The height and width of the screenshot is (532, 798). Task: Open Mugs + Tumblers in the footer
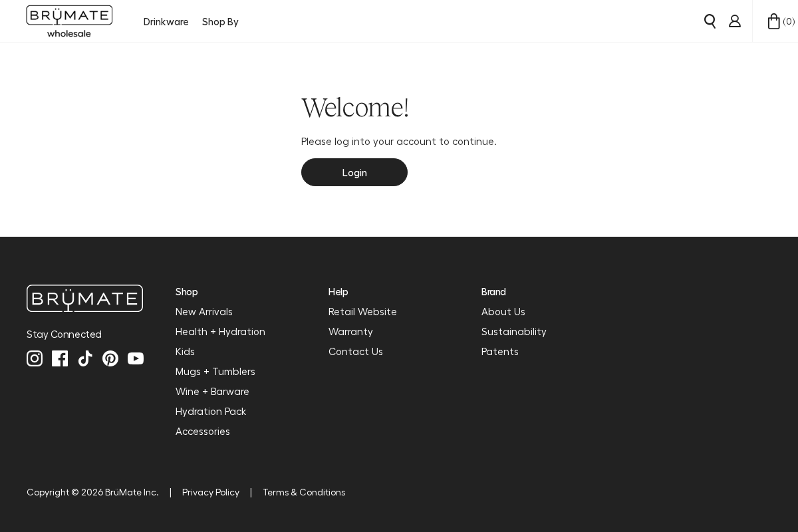(215, 371)
